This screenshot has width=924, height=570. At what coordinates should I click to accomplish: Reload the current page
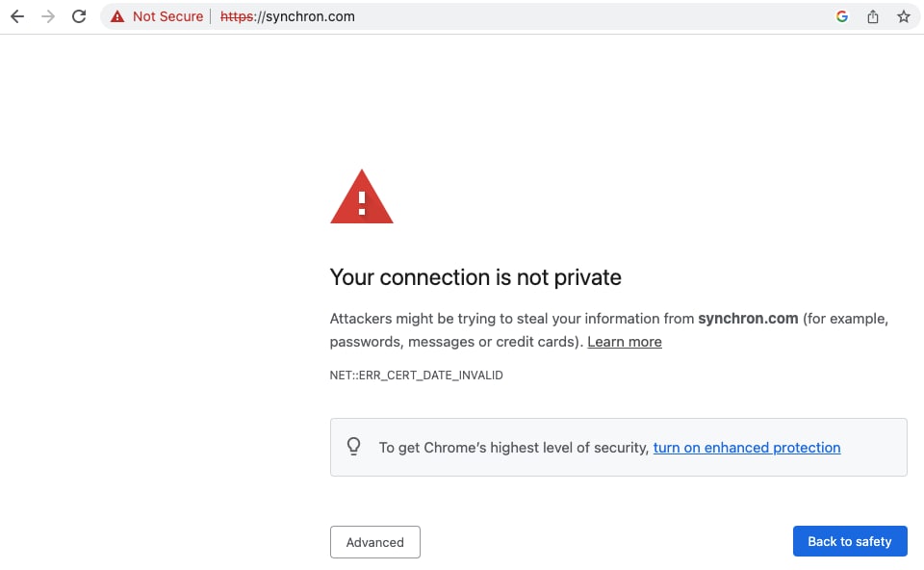[x=79, y=16]
